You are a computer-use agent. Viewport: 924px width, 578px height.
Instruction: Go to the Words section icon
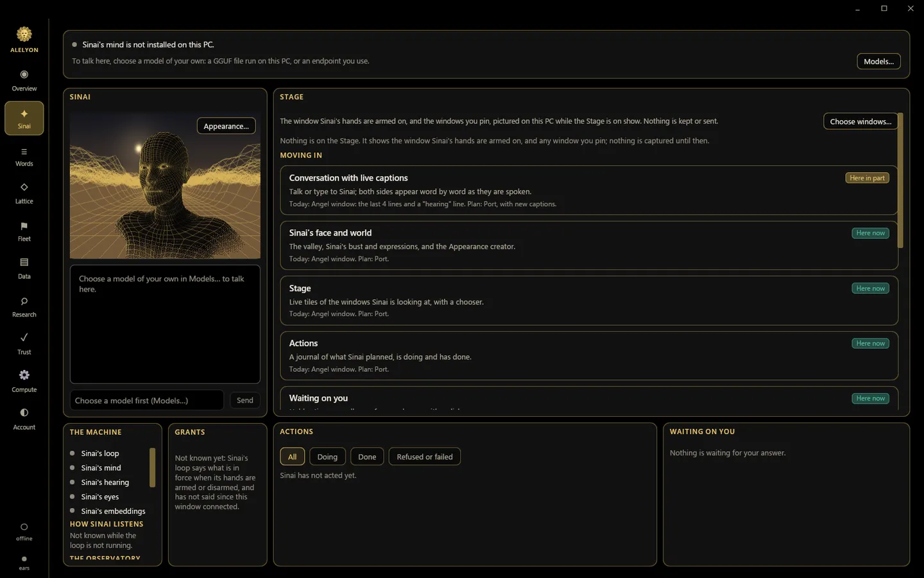(x=24, y=152)
